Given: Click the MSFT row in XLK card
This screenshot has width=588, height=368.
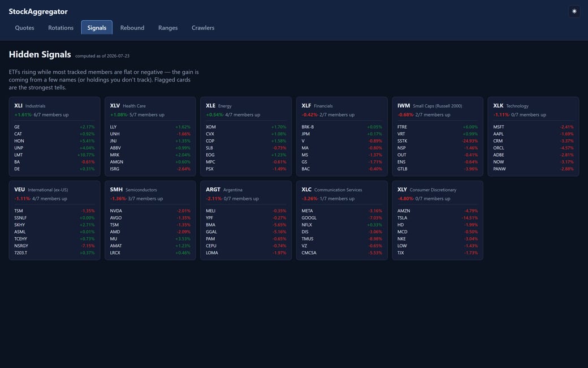Looking at the screenshot, I should [x=533, y=127].
